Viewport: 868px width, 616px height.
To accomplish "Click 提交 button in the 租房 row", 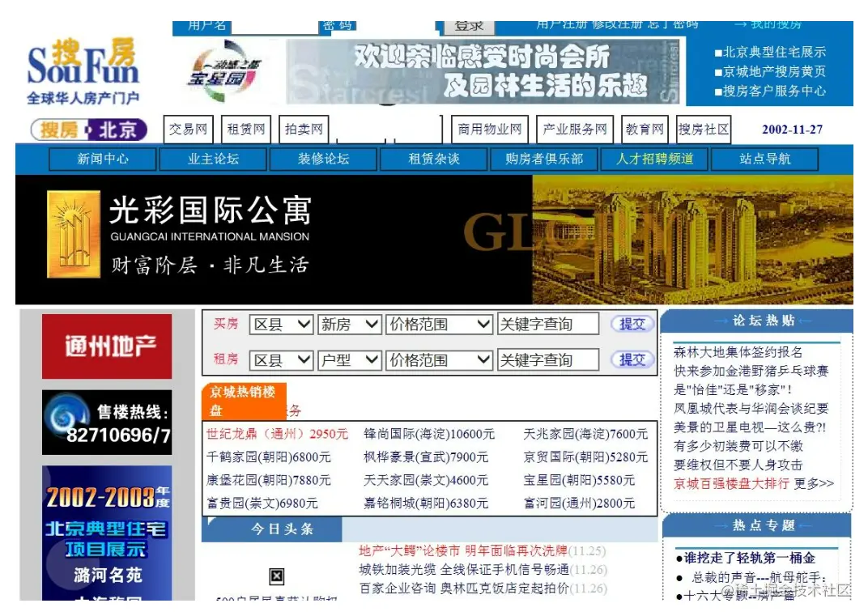I will [632, 359].
